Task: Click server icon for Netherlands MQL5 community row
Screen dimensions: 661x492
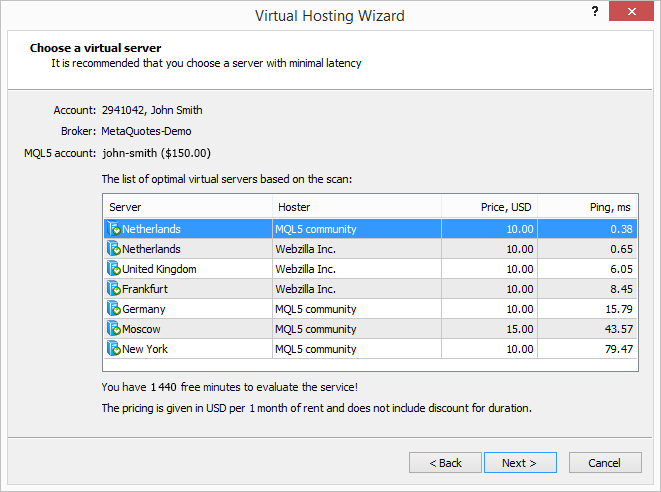Action: [x=113, y=229]
